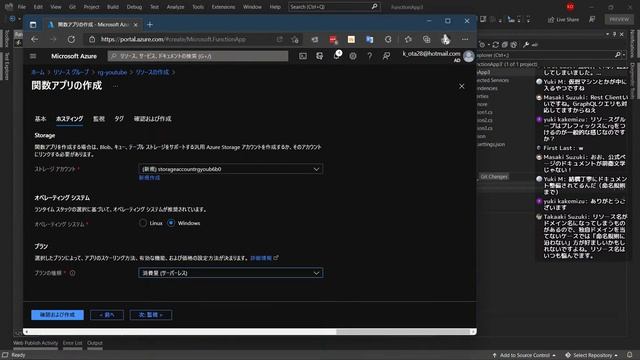The height and width of the screenshot is (360, 640).
Task: Open Solution Explorer window options dropdown arrow
Action: (607, 34)
